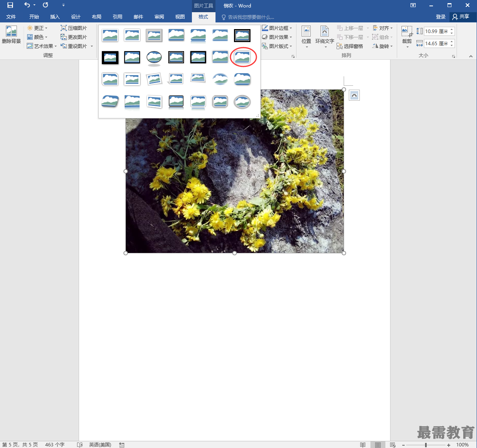Click the top-right picture resize handle

344,89
